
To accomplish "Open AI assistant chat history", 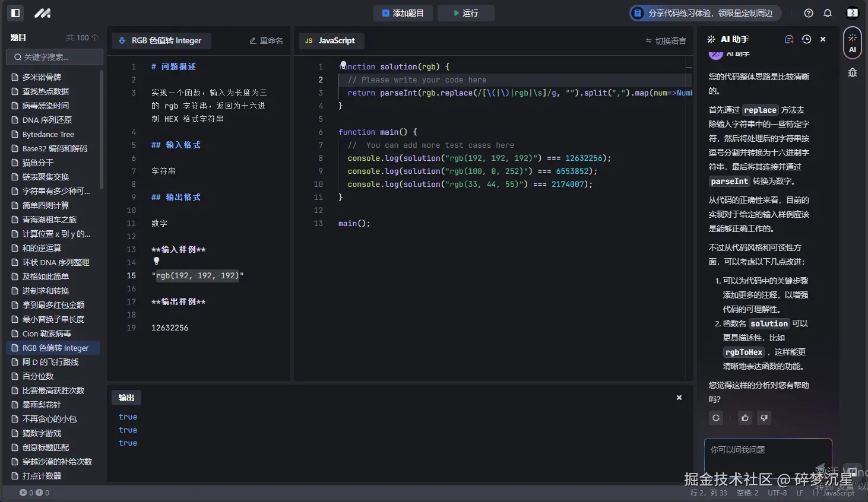I will (x=806, y=39).
